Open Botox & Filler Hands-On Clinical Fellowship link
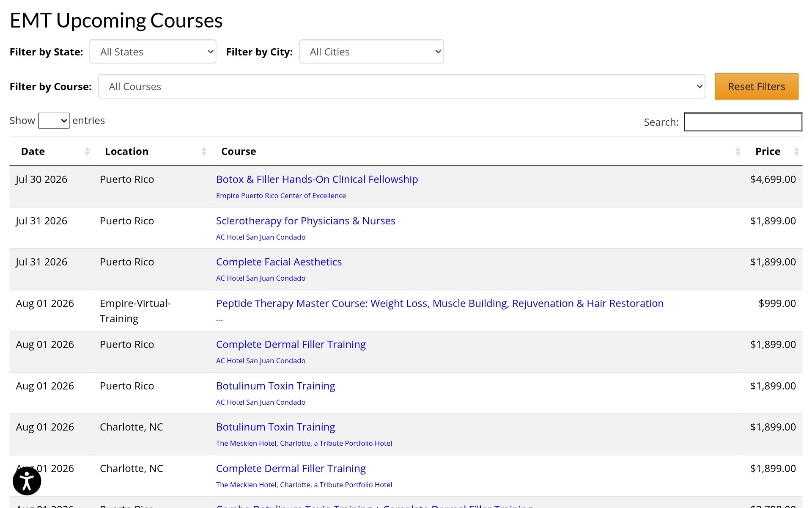Viewport: 812px width, 508px height. [317, 179]
